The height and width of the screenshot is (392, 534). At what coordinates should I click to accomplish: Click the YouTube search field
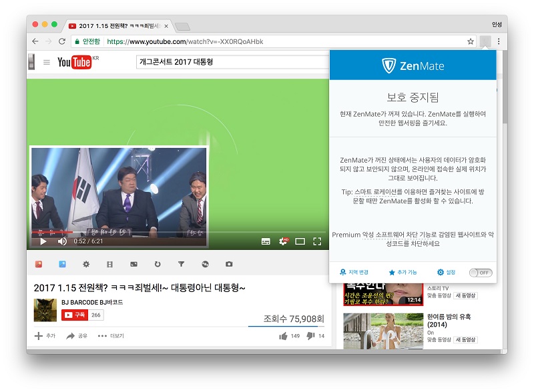coord(232,62)
